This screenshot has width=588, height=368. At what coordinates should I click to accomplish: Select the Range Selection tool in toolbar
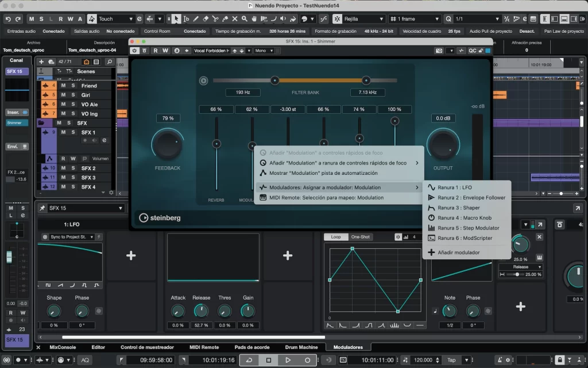click(x=188, y=19)
